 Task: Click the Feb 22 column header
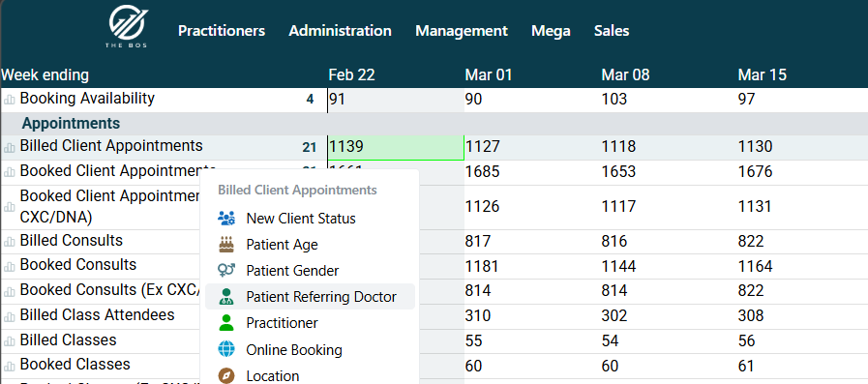coord(351,75)
